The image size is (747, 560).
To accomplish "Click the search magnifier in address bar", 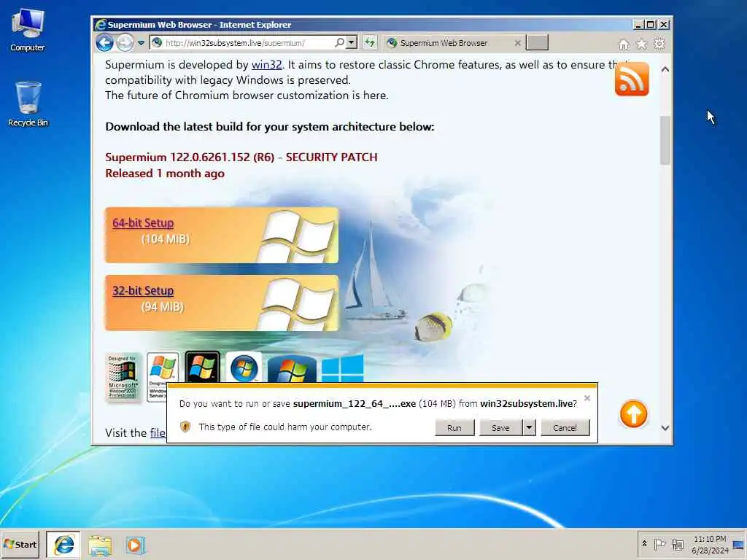I will click(340, 42).
